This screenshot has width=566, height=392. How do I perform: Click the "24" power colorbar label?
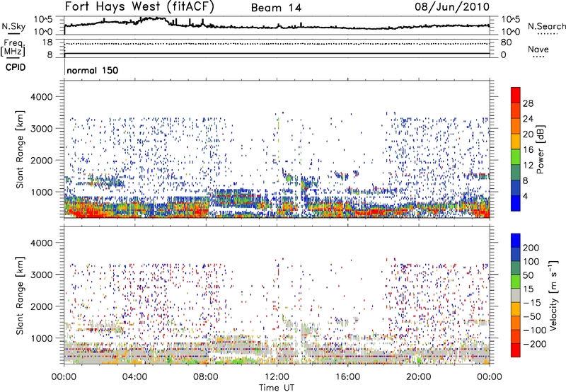click(528, 119)
